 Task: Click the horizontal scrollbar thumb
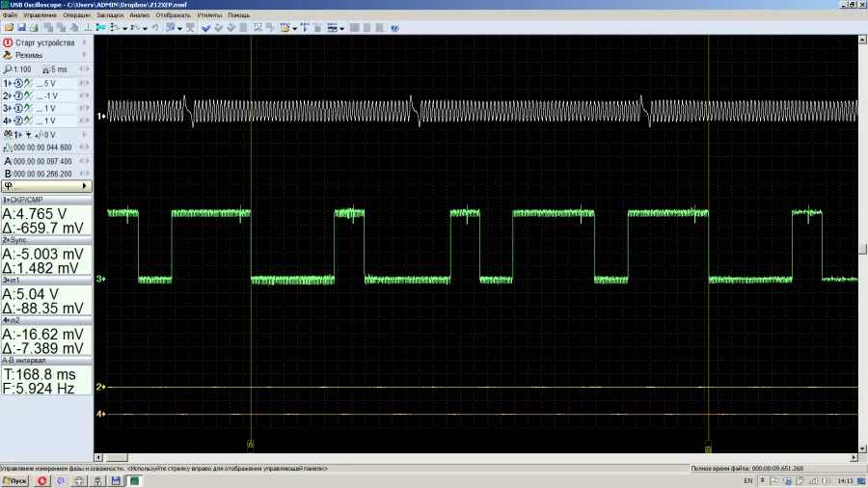tap(117, 457)
